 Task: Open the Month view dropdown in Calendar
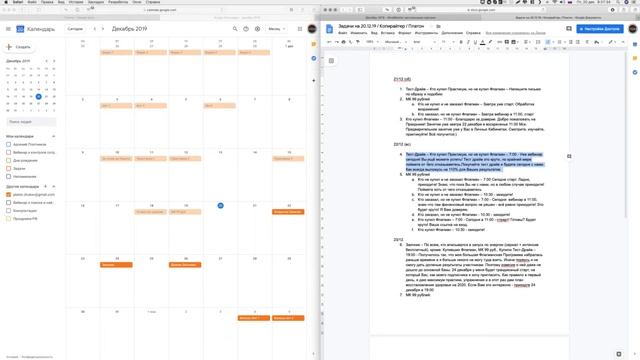click(277, 29)
